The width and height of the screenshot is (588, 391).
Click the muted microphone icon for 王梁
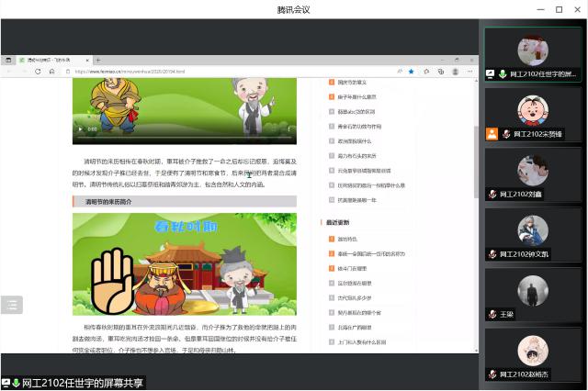[492, 314]
